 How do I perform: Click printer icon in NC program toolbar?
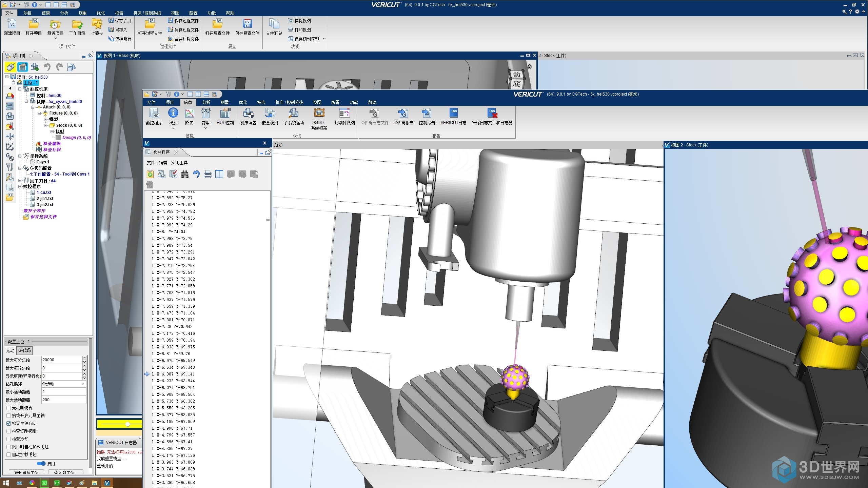pos(208,174)
